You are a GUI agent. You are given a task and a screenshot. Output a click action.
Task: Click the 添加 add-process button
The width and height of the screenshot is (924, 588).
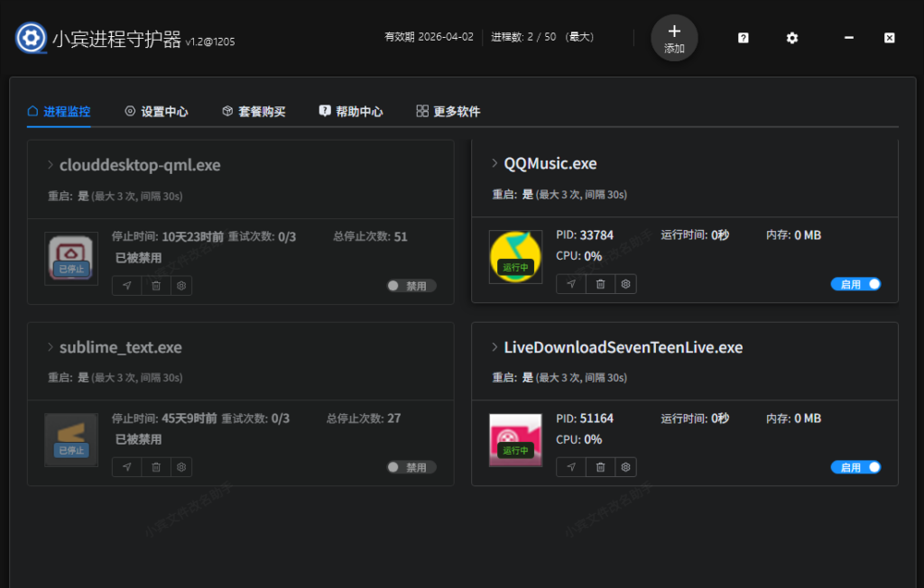tap(674, 38)
